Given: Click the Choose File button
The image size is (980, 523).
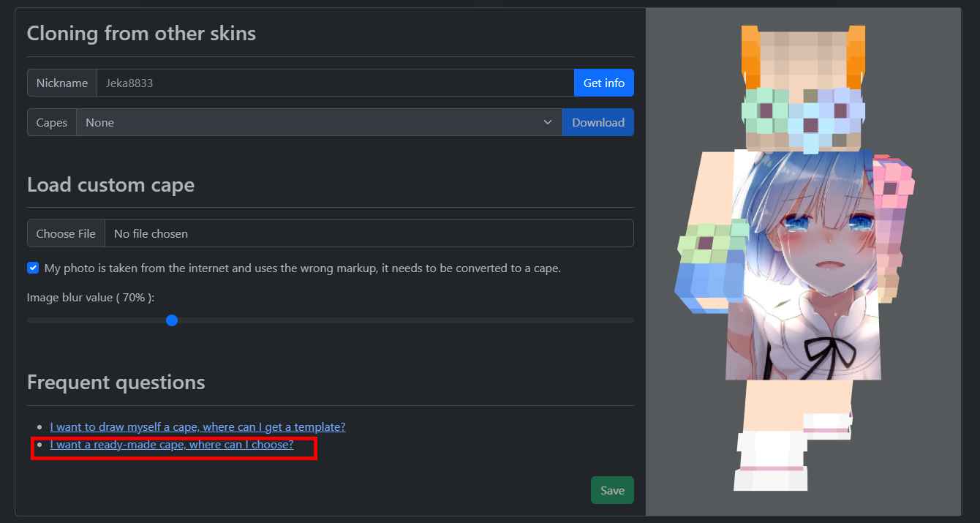Looking at the screenshot, I should coord(66,233).
